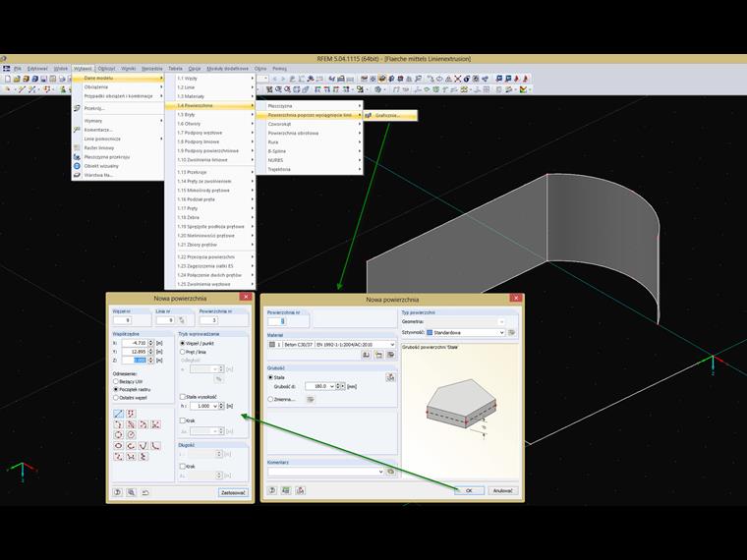Screen dimensions: 747x560
Task: Click the new material icon under Materiał
Action: pos(378,355)
